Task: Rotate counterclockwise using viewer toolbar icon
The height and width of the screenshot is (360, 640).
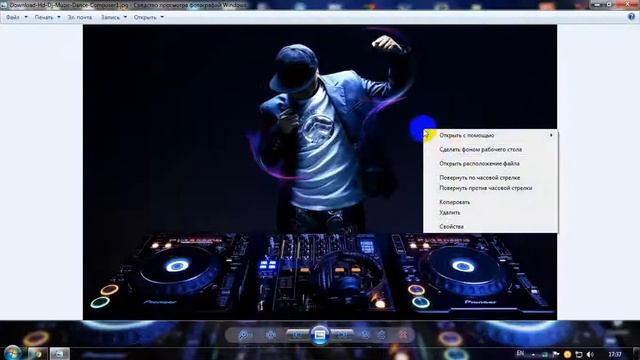Action: pyautogui.click(x=365, y=335)
